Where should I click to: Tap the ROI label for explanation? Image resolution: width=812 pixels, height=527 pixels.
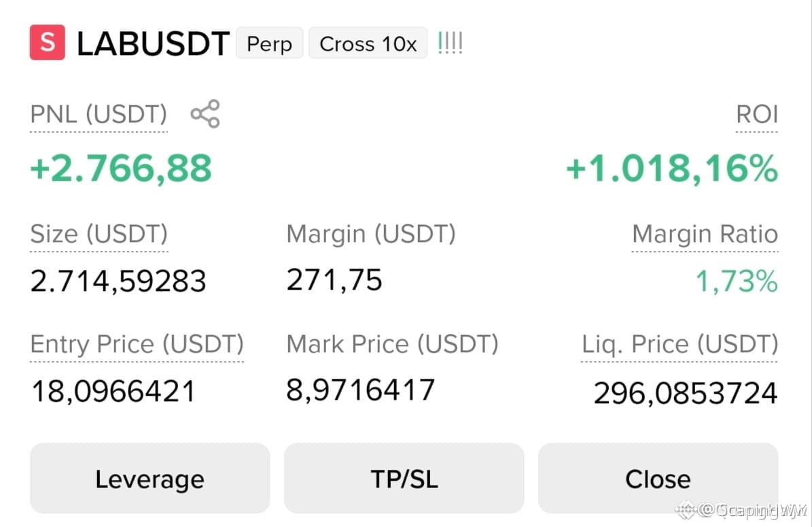[756, 114]
